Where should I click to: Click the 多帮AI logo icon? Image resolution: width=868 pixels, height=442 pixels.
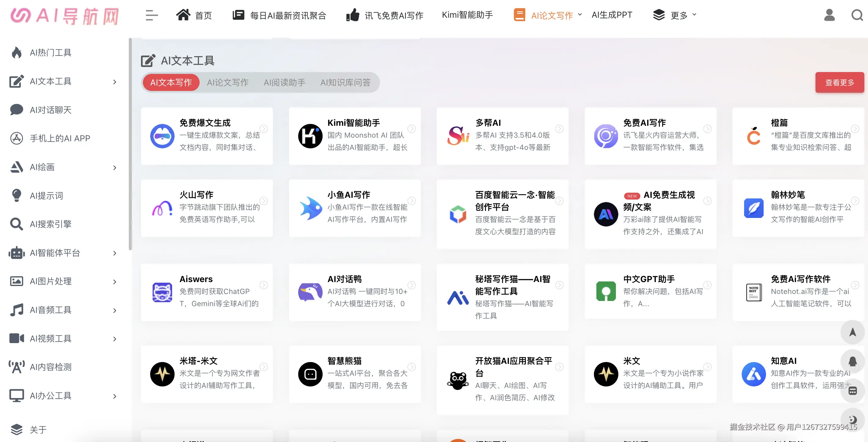point(458,136)
